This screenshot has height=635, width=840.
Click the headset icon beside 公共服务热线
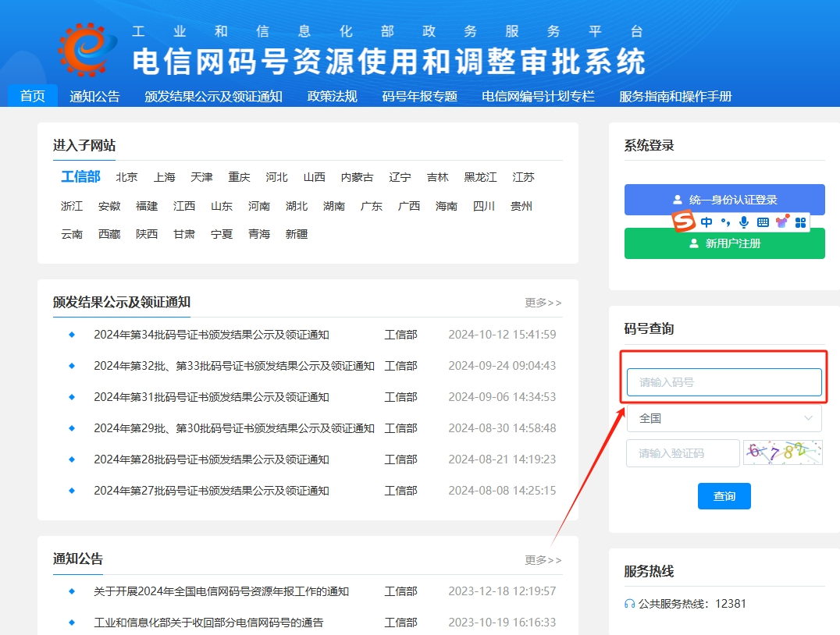coord(629,604)
